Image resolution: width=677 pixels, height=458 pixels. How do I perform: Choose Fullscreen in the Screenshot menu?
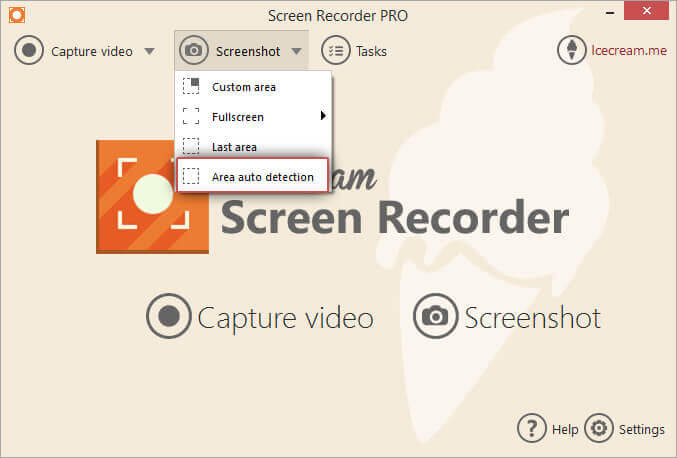(253, 117)
